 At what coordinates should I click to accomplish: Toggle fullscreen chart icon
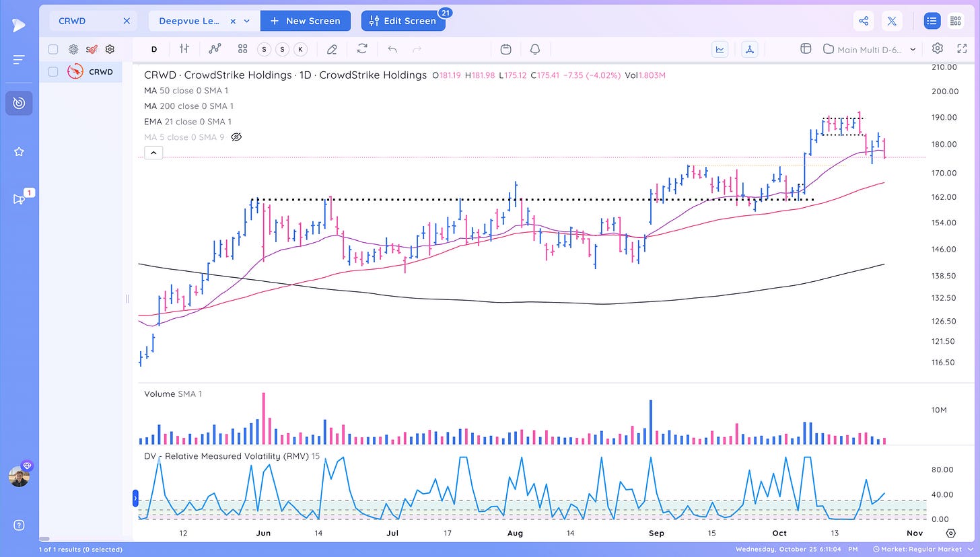click(x=962, y=48)
